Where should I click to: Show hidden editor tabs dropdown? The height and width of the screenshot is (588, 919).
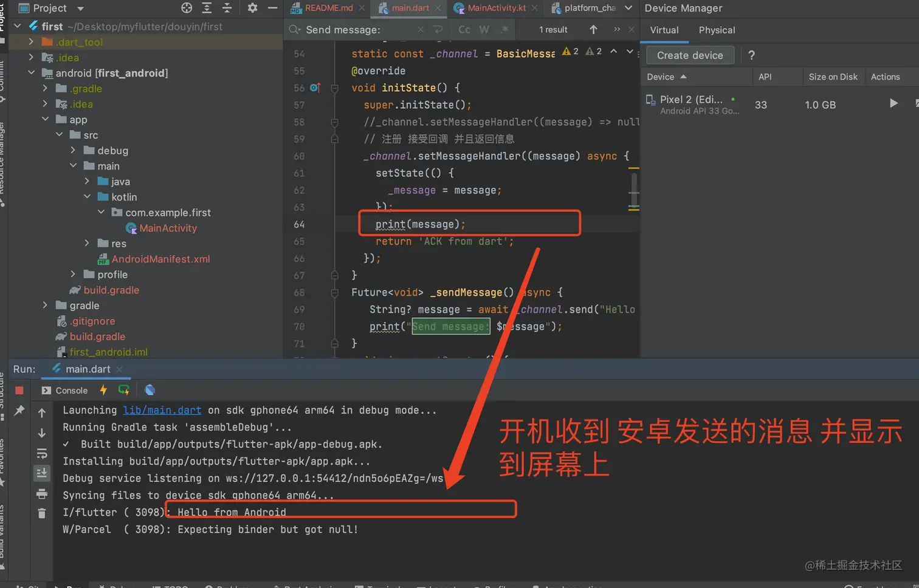coord(628,8)
